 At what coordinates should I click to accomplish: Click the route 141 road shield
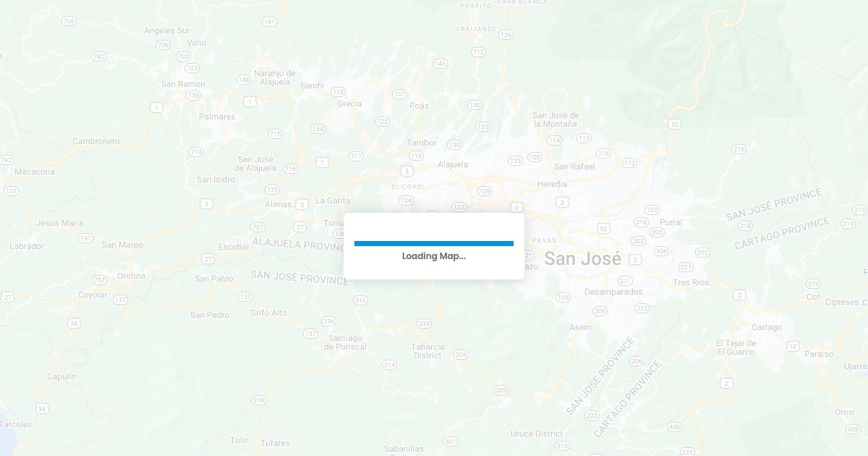click(269, 22)
